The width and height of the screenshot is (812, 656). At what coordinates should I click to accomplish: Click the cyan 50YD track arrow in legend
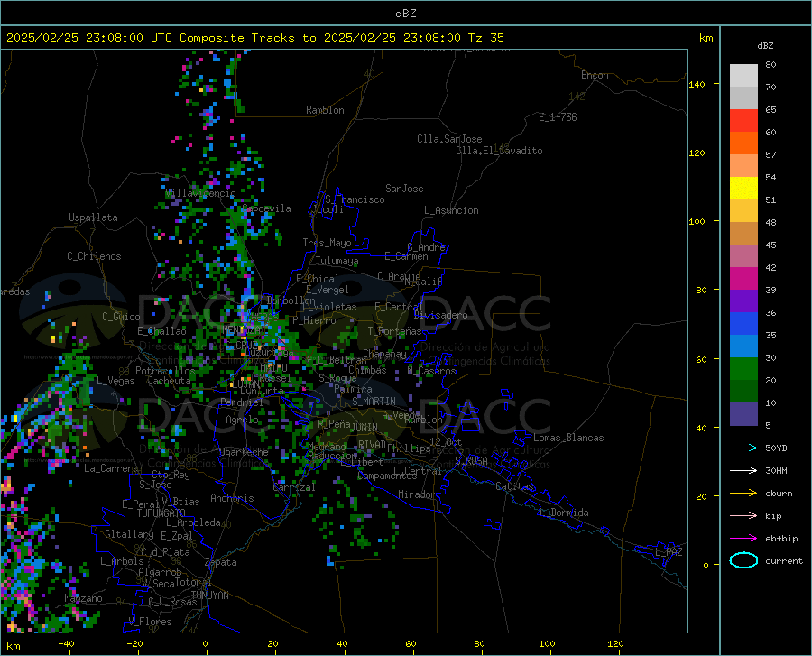743,448
